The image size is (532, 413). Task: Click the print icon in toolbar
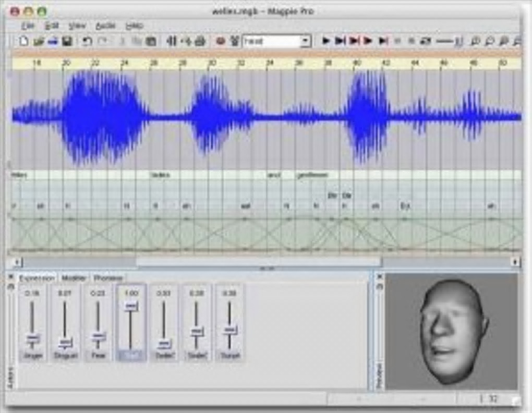pyautogui.click(x=200, y=41)
